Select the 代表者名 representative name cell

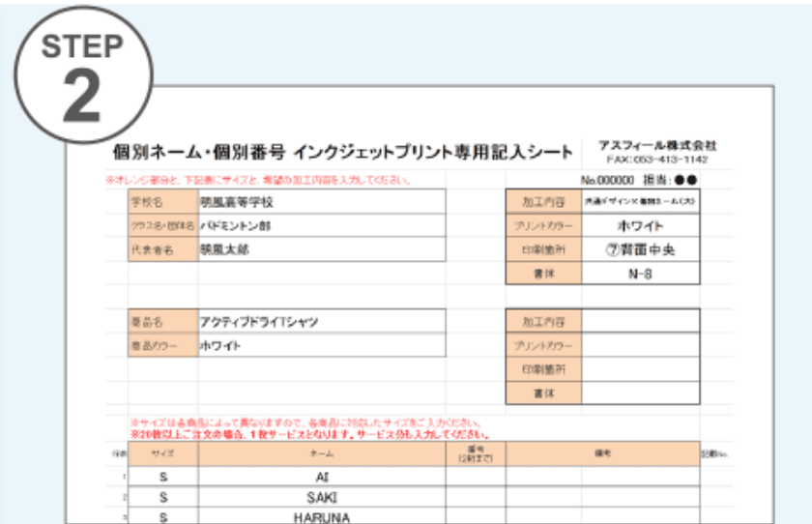tap(321, 248)
